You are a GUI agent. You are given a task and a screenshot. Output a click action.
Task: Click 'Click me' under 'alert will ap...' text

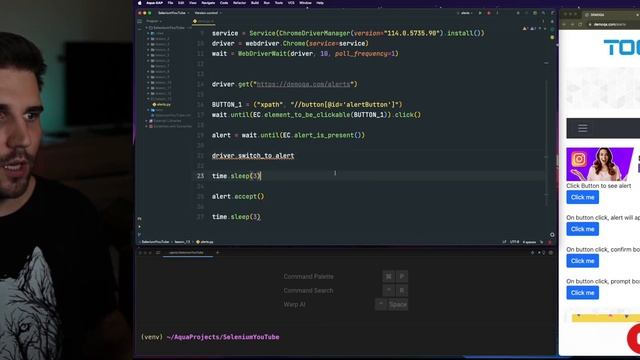click(582, 229)
